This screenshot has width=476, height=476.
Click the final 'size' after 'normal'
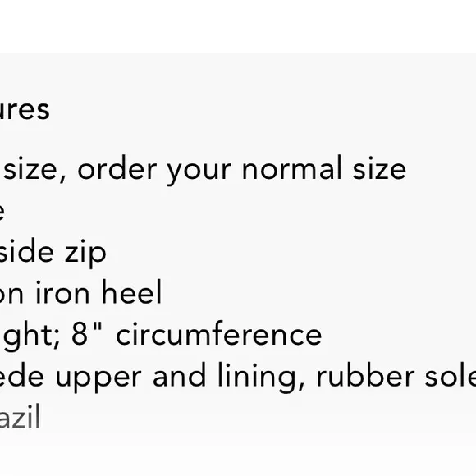coord(379,169)
